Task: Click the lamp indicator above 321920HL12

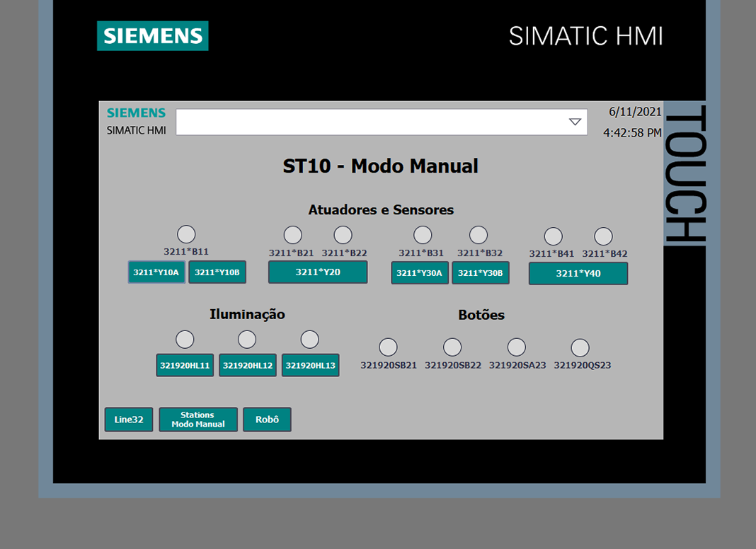Action: coord(247,340)
